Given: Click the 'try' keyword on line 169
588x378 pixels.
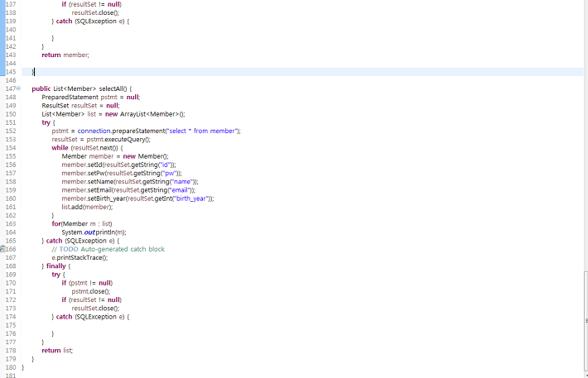Looking at the screenshot, I should click(55, 275).
